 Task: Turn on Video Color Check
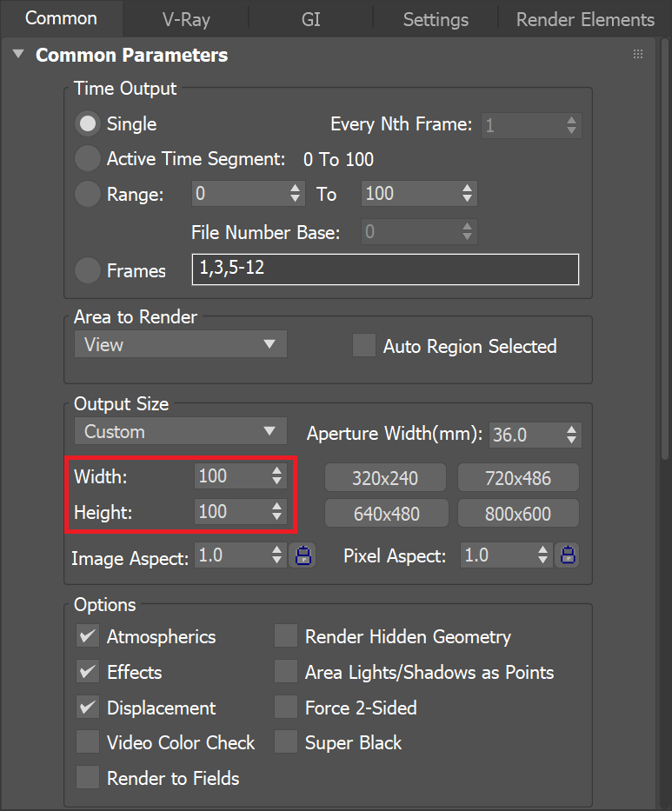click(87, 742)
